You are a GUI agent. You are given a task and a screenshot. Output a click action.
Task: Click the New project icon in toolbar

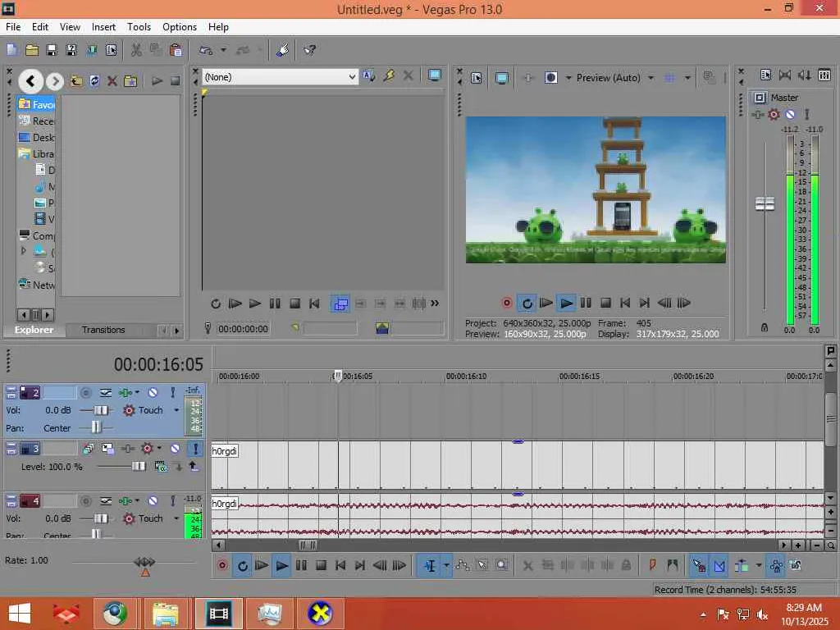tap(11, 50)
